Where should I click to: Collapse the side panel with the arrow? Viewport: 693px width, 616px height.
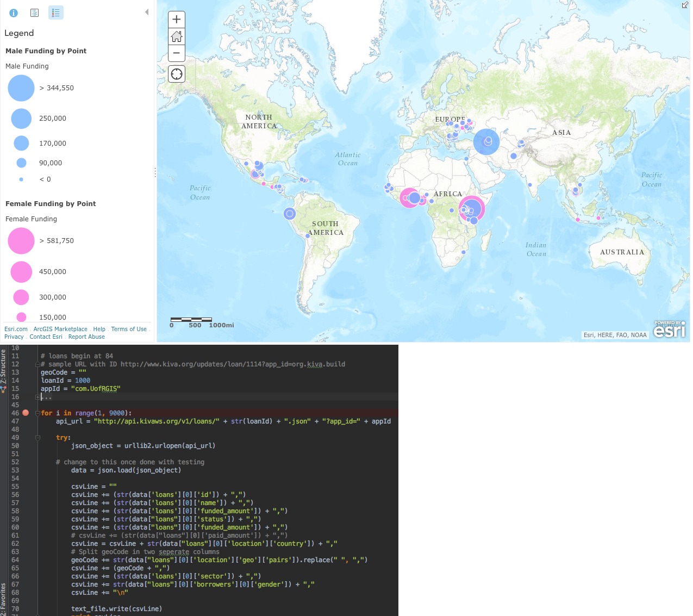[146, 12]
